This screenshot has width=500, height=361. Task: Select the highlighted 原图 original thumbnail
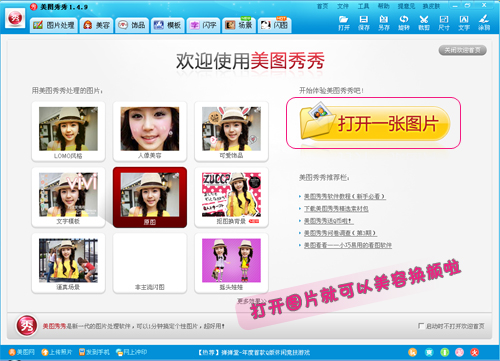[150, 197]
